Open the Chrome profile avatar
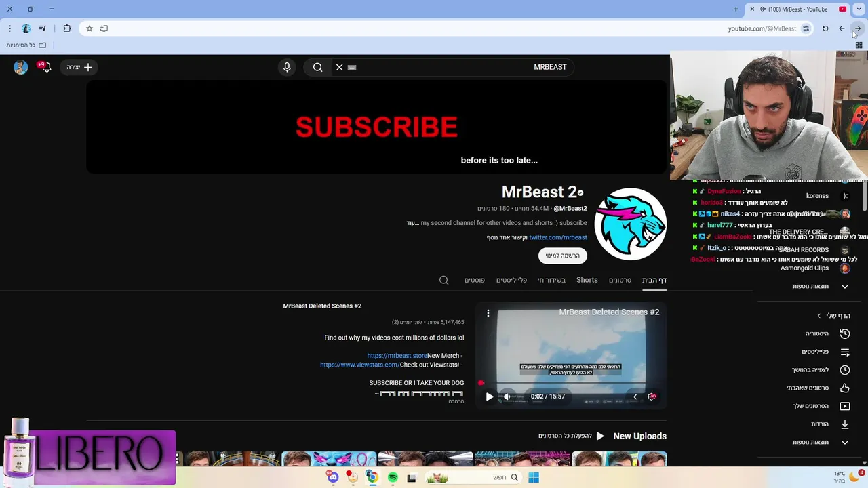Screen dimensions: 868x488 tap(26, 28)
